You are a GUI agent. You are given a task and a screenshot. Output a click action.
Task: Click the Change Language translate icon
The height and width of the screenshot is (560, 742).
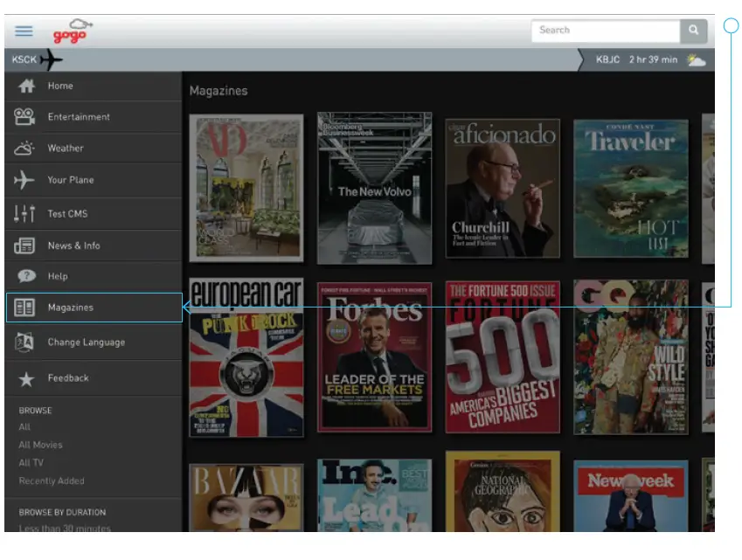pos(24,342)
